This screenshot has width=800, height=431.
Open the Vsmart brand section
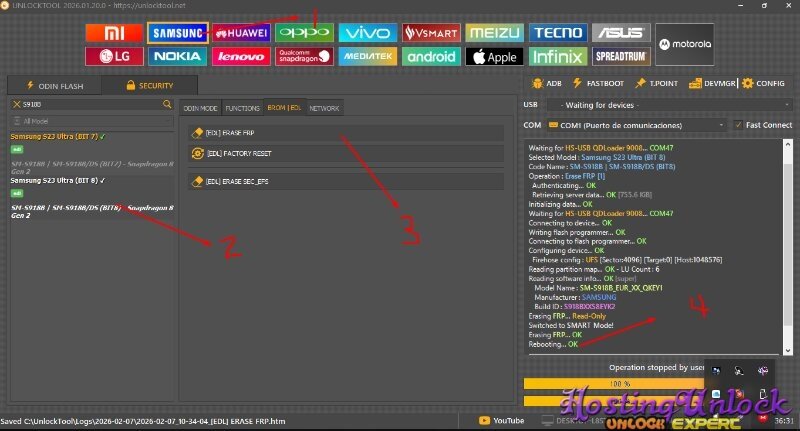click(x=431, y=33)
